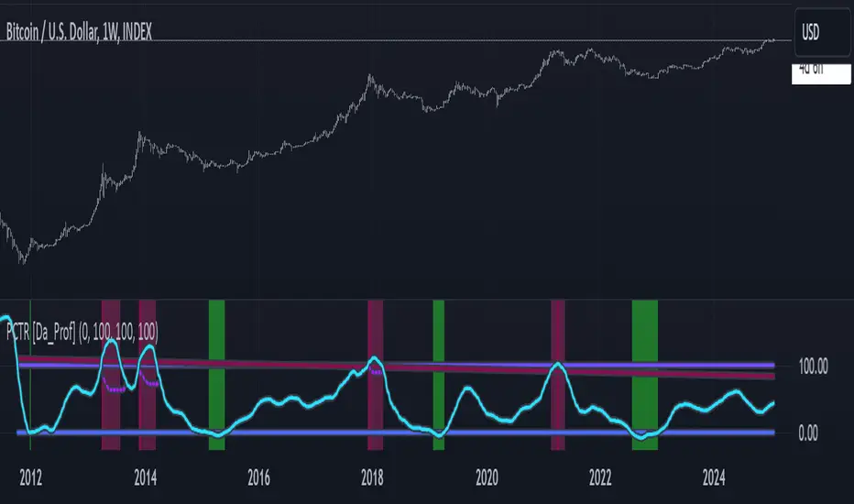Select the red zone near 2018
Image resolution: width=854 pixels, height=504 pixels.
click(x=376, y=375)
